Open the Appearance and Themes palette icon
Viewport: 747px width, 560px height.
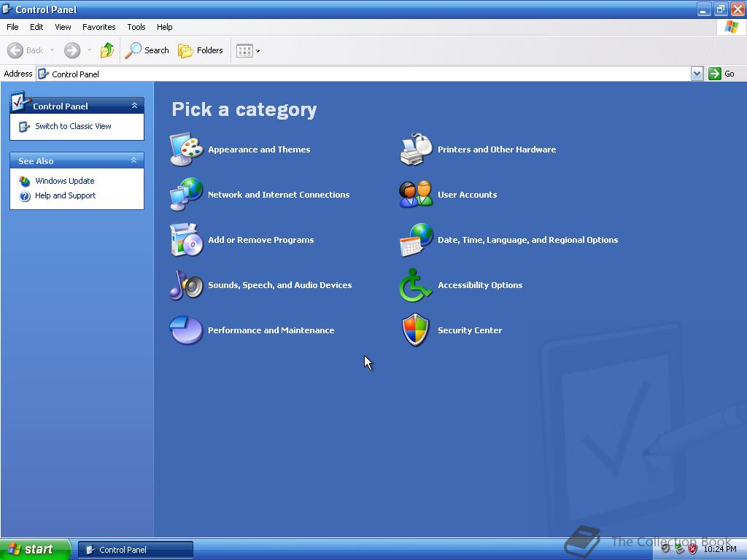pyautogui.click(x=186, y=149)
